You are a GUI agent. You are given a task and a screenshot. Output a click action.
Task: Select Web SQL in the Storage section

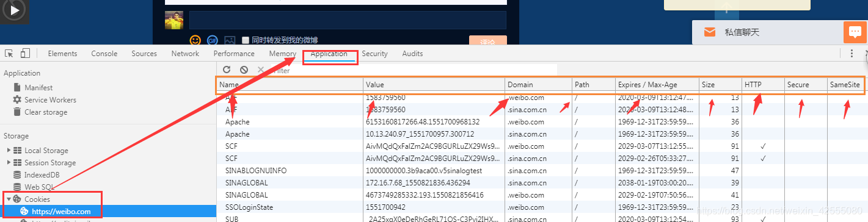point(39,187)
